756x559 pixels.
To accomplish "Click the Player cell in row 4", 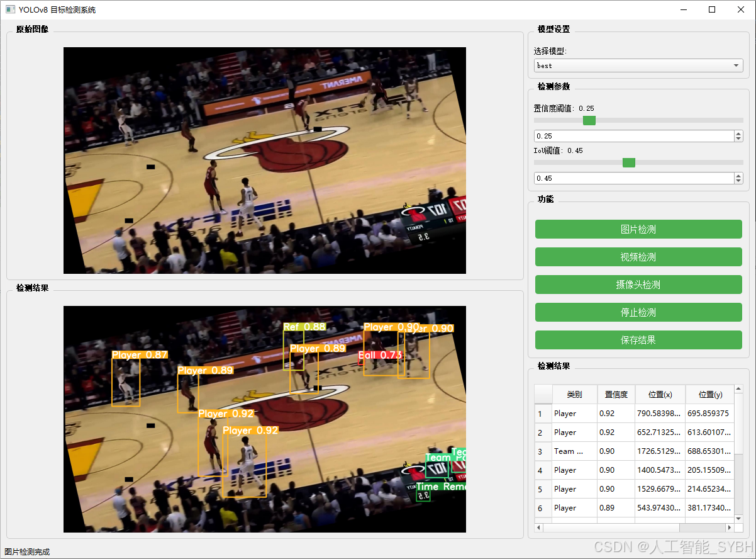I will (x=574, y=470).
